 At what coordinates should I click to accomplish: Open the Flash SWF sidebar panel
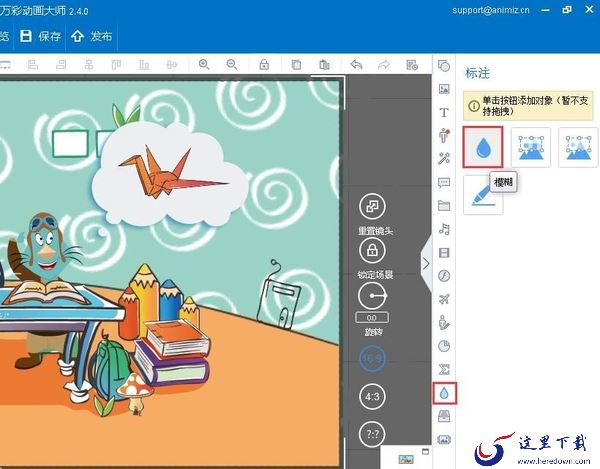(x=444, y=276)
